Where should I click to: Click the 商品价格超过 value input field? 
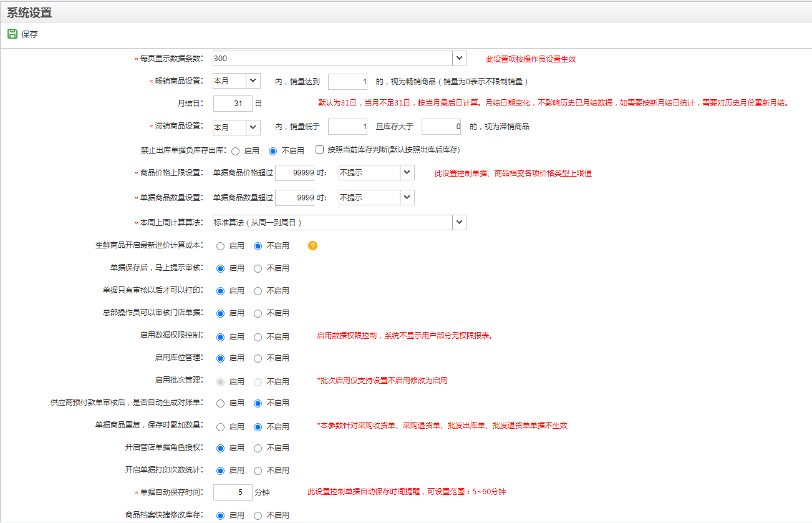[x=294, y=173]
